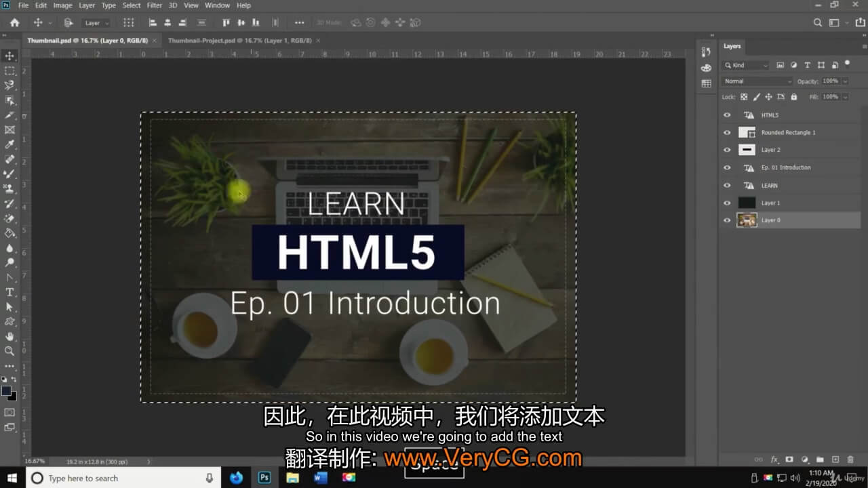Click the Home button in options bar
The width and height of the screenshot is (868, 488).
(x=14, y=22)
